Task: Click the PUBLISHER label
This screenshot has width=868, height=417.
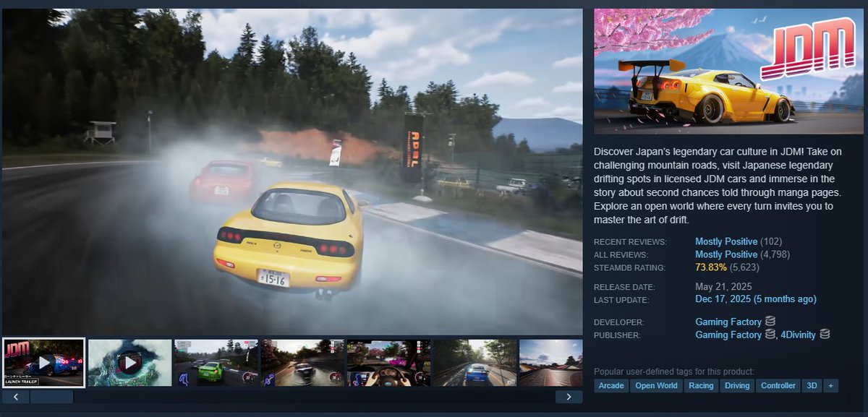Action: [x=618, y=335]
